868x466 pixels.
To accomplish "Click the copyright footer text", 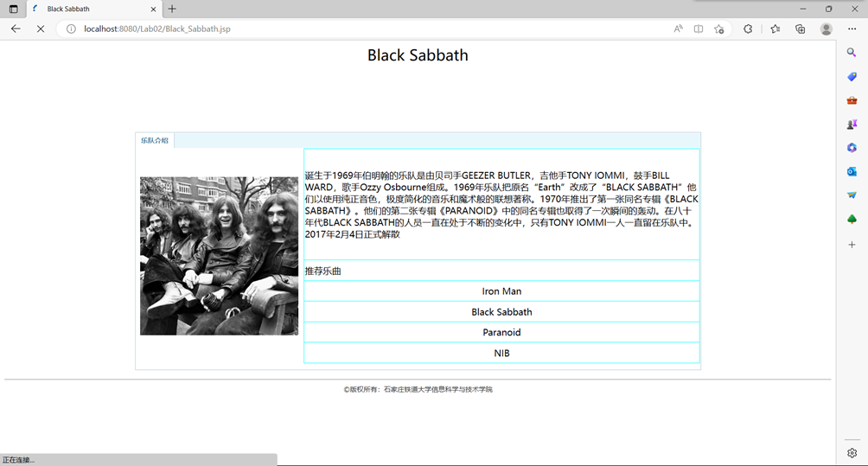I will (x=418, y=390).
